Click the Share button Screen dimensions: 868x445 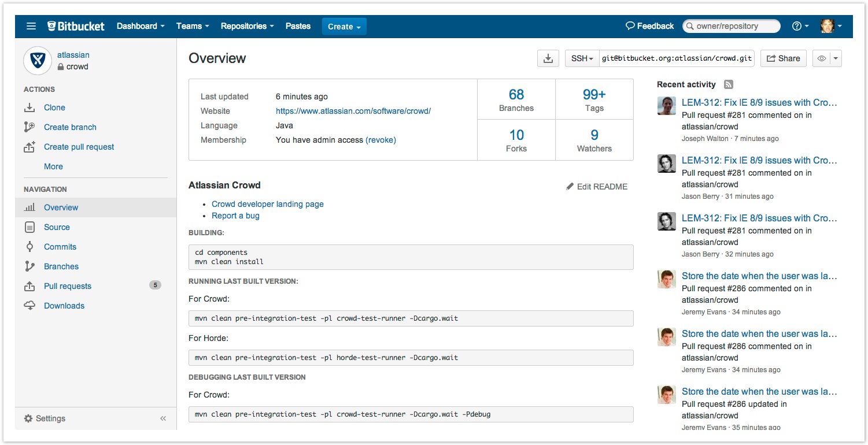click(784, 58)
